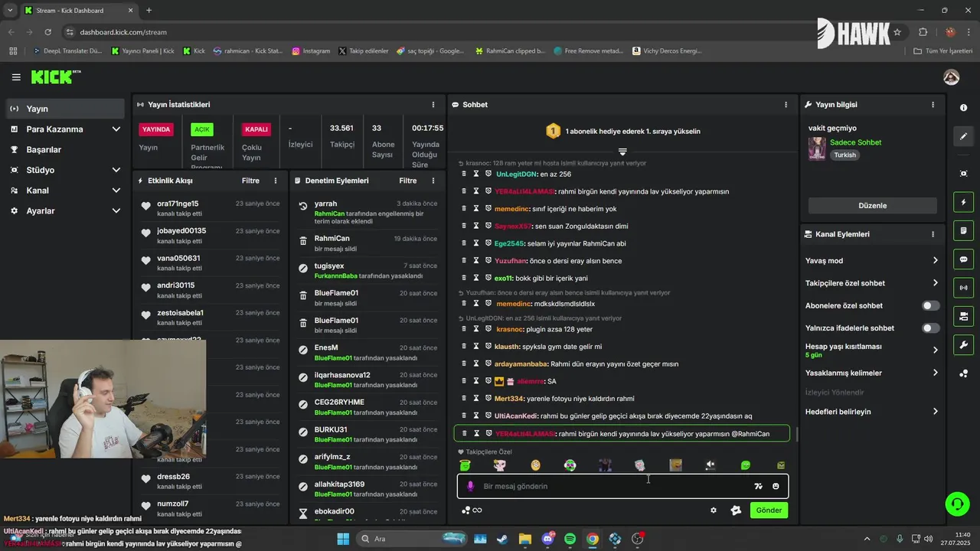Toggle the chat bubble panel icon
Viewport: 980px width, 551px height.
click(964, 259)
